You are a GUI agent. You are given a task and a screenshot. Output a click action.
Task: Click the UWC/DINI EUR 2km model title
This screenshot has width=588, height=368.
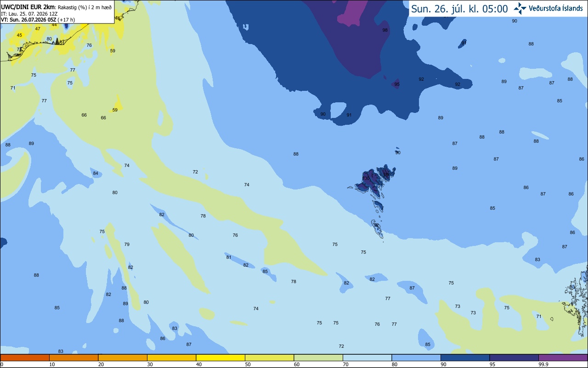tap(28, 7)
